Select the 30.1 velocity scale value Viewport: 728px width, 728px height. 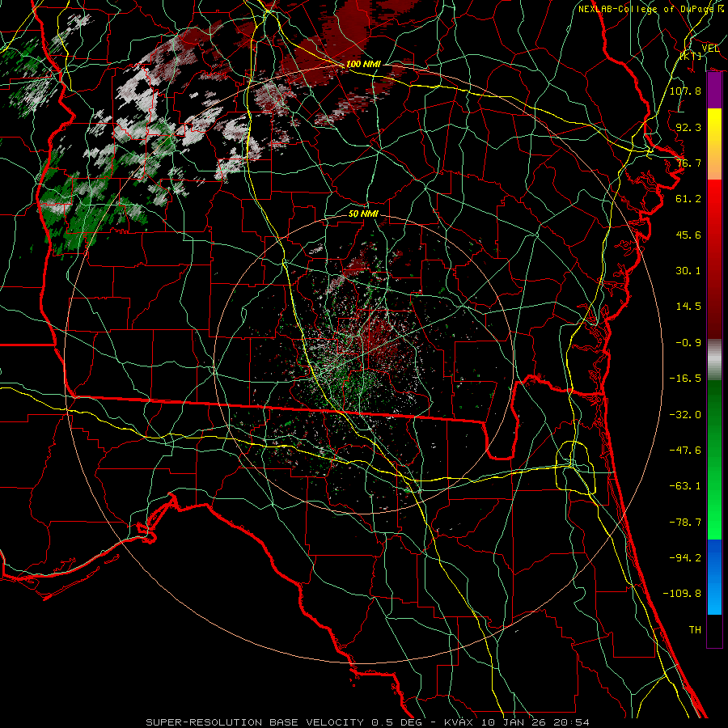click(688, 271)
